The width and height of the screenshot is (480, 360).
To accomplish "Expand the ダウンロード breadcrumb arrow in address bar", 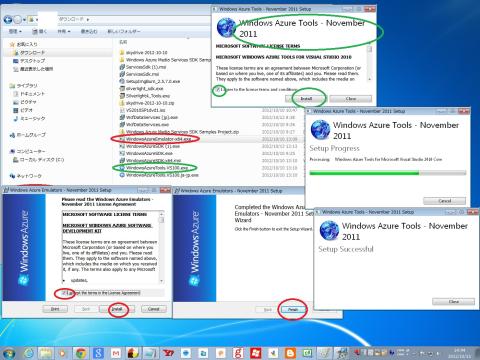I will [88, 20].
